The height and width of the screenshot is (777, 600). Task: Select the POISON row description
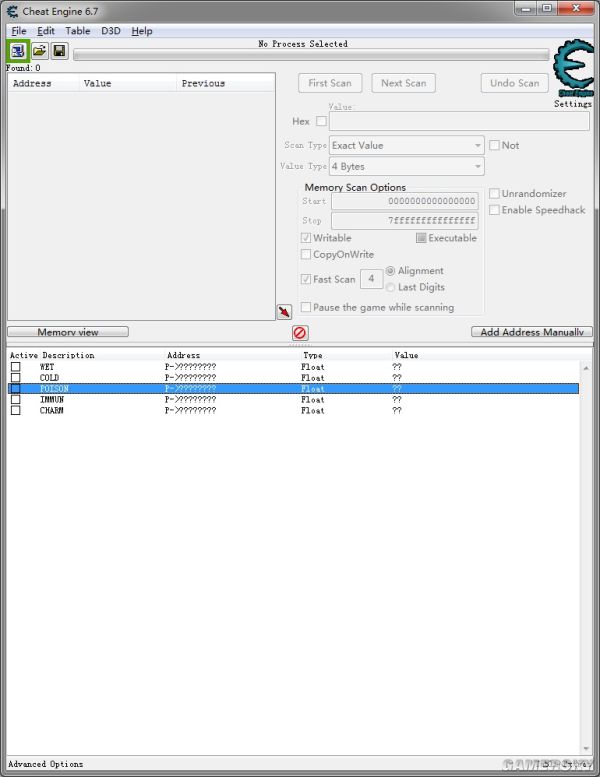[x=54, y=388]
